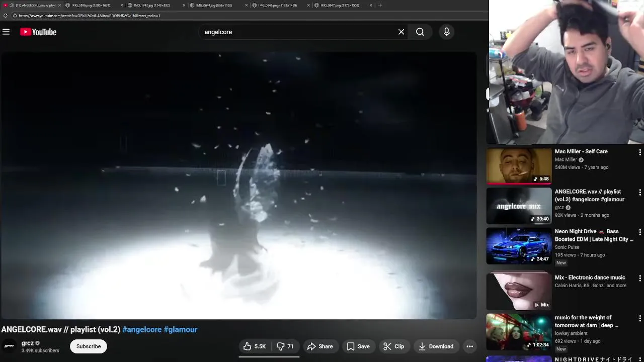This screenshot has height=362, width=644.
Task: Reload the page with the refresh icon
Action: 6,16
